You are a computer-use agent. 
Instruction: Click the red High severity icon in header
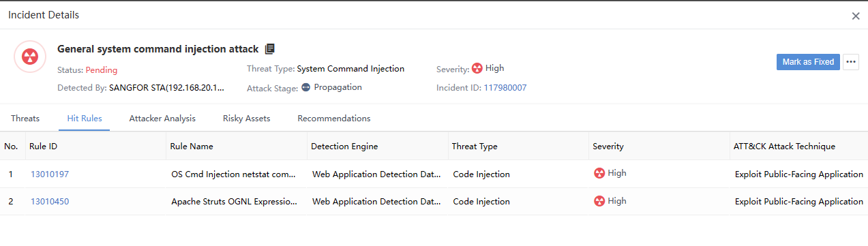coord(477,68)
